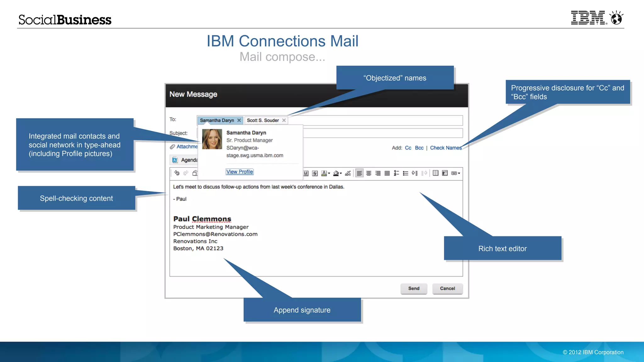The height and width of the screenshot is (362, 644).
Task: Click the Agenda attached document icon
Action: [175, 160]
